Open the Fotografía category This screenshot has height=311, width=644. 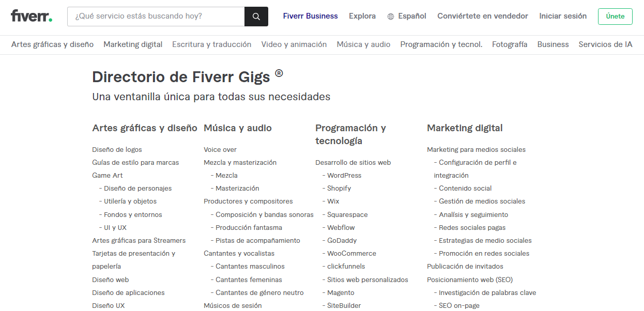pos(510,44)
